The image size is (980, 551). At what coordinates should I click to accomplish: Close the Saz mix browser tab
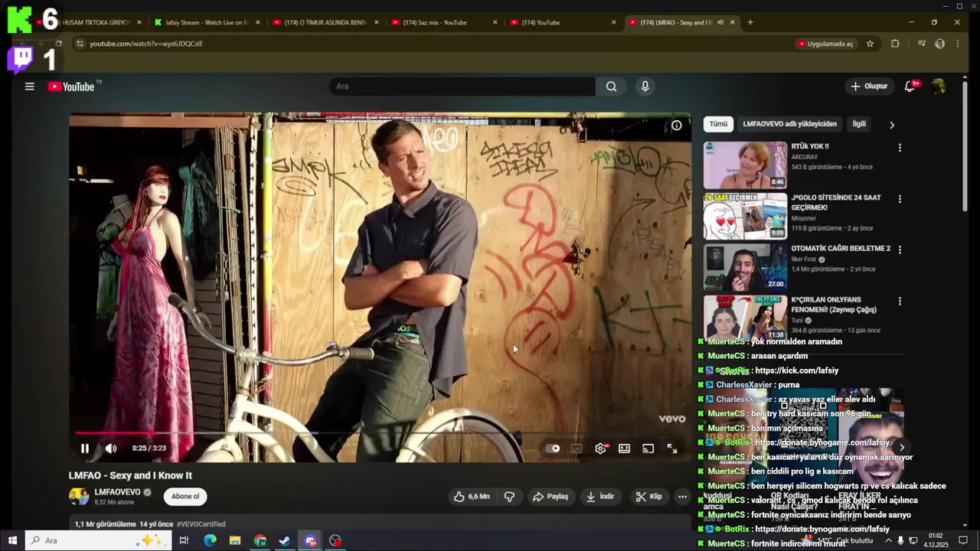(x=495, y=22)
